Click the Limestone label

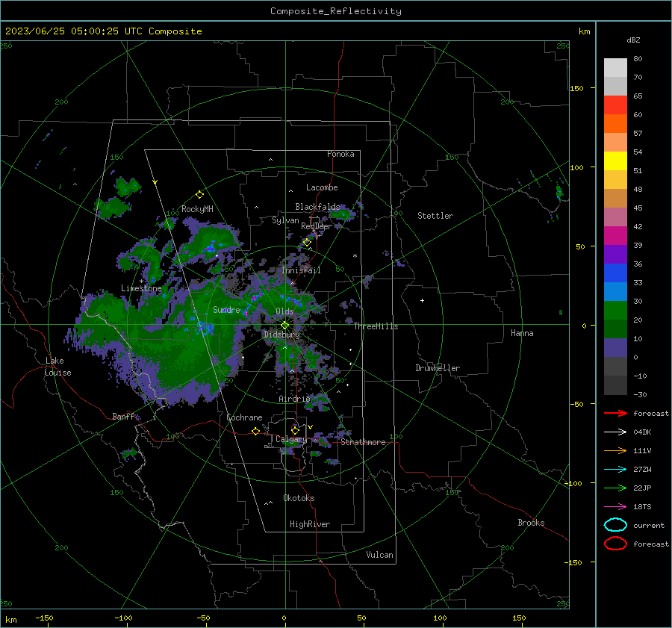141,288
